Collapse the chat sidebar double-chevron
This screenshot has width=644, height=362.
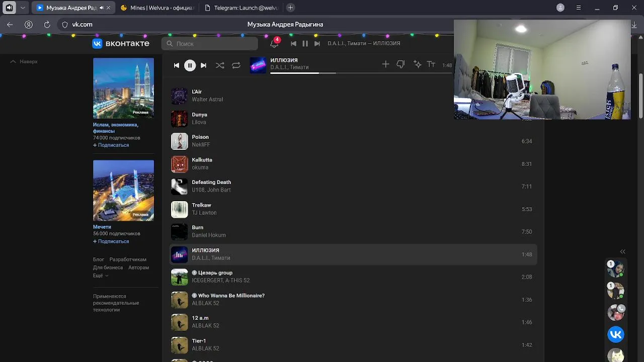(x=622, y=251)
